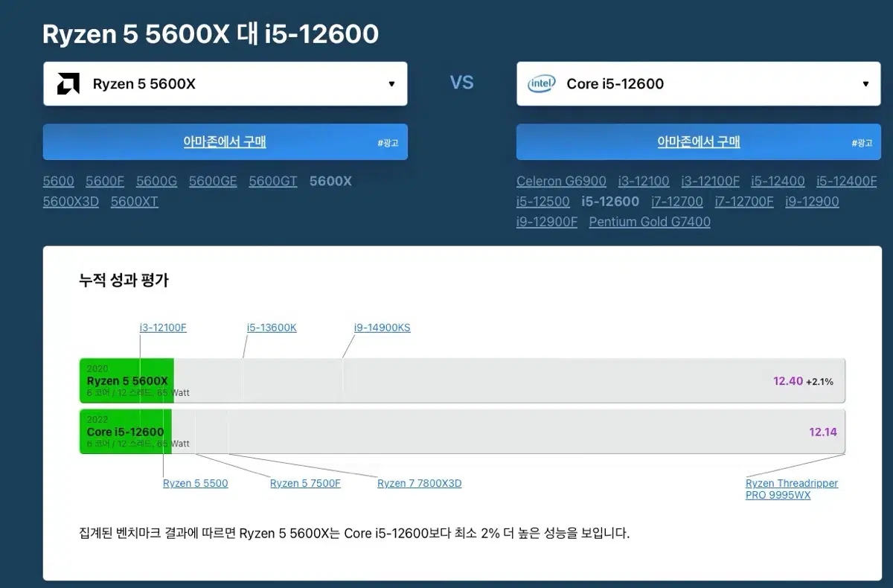Click the AMD logo icon

(68, 84)
